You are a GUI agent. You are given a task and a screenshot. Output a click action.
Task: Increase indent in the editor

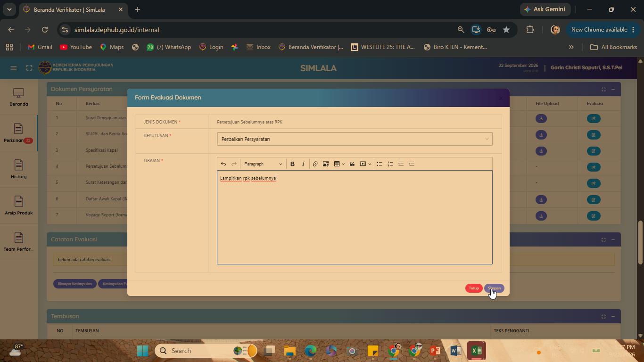(x=412, y=164)
